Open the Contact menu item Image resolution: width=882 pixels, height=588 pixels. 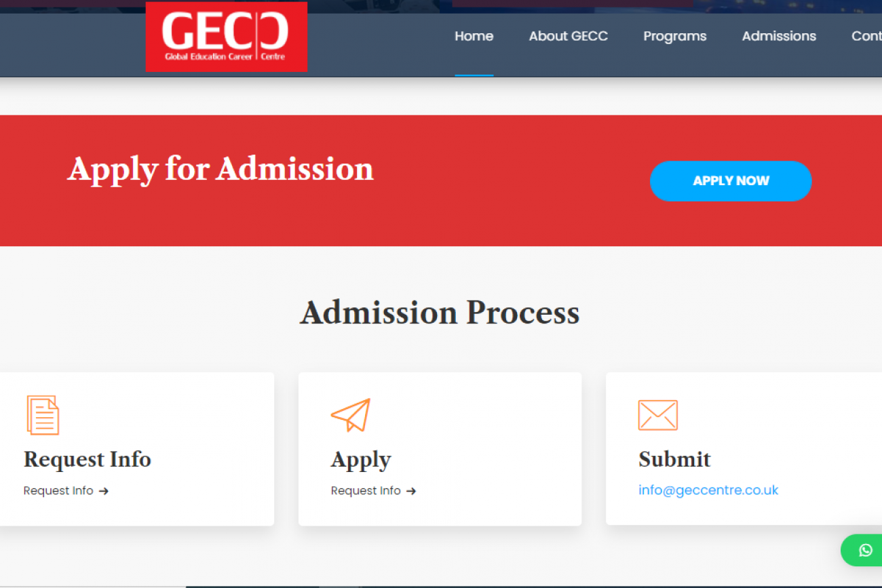tap(866, 37)
